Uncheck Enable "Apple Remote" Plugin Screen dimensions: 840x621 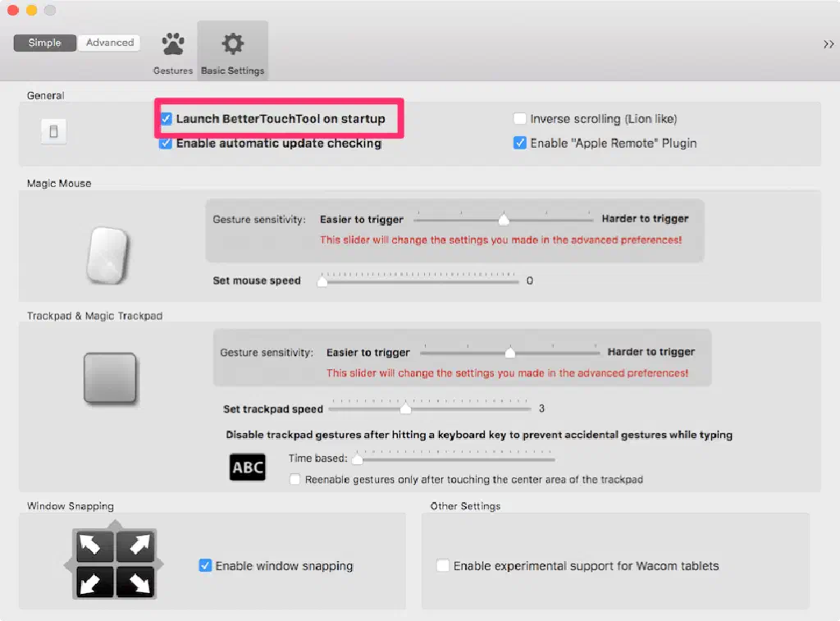point(519,144)
